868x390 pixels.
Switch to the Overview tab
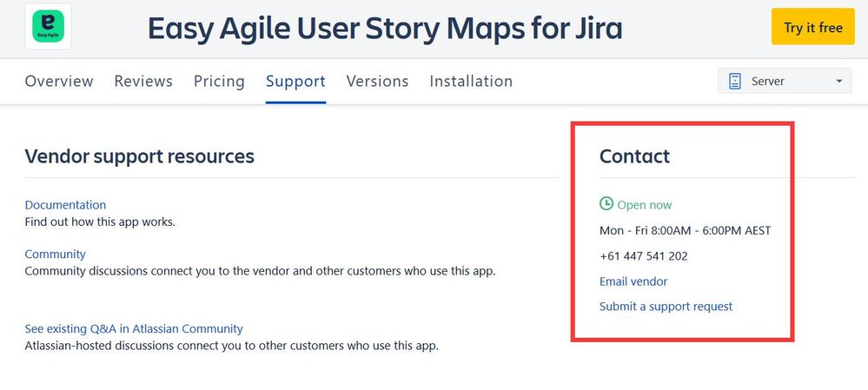pos(59,82)
